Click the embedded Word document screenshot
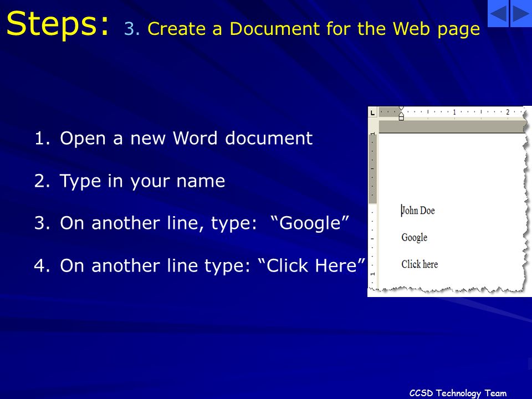Viewport: 532px width, 399px height. [449, 202]
